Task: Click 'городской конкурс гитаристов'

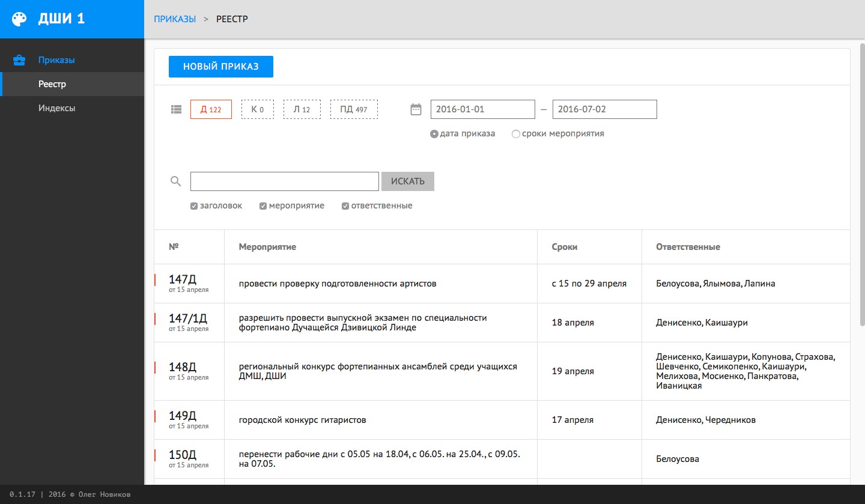Action: pyautogui.click(x=303, y=420)
